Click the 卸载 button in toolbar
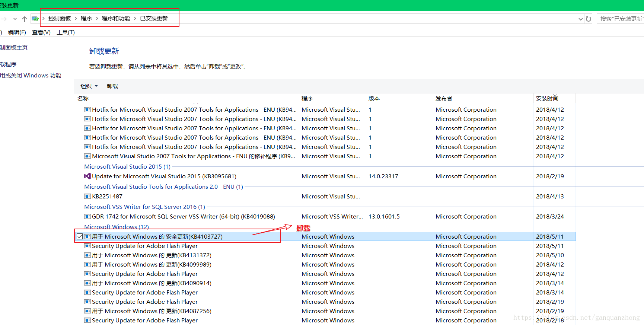The height and width of the screenshot is (325, 644). [112, 86]
